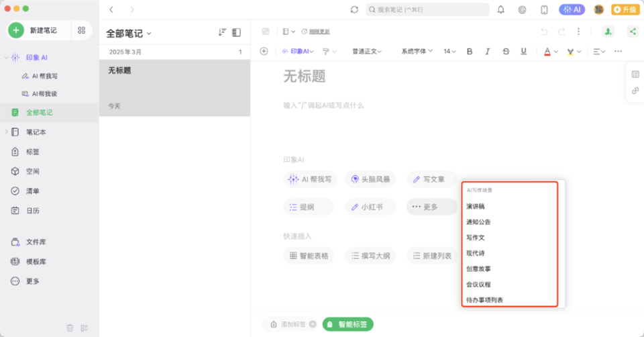Click the 无标题 title field in editor
This screenshot has width=644, height=337.
pyautogui.click(x=305, y=77)
